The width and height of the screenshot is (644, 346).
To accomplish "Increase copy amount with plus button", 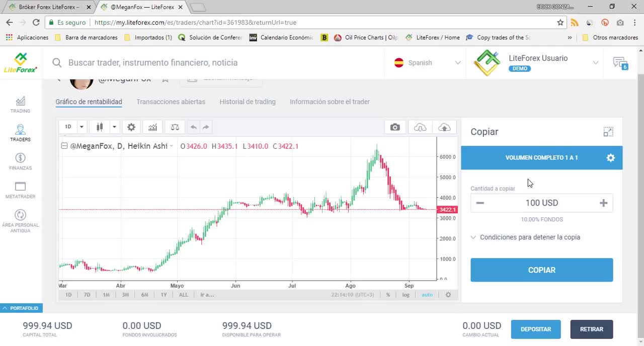I will 604,203.
